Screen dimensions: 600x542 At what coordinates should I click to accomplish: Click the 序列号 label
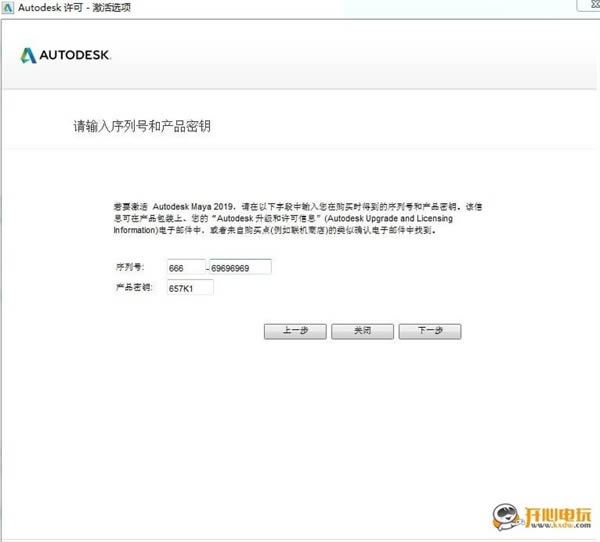[x=130, y=267]
